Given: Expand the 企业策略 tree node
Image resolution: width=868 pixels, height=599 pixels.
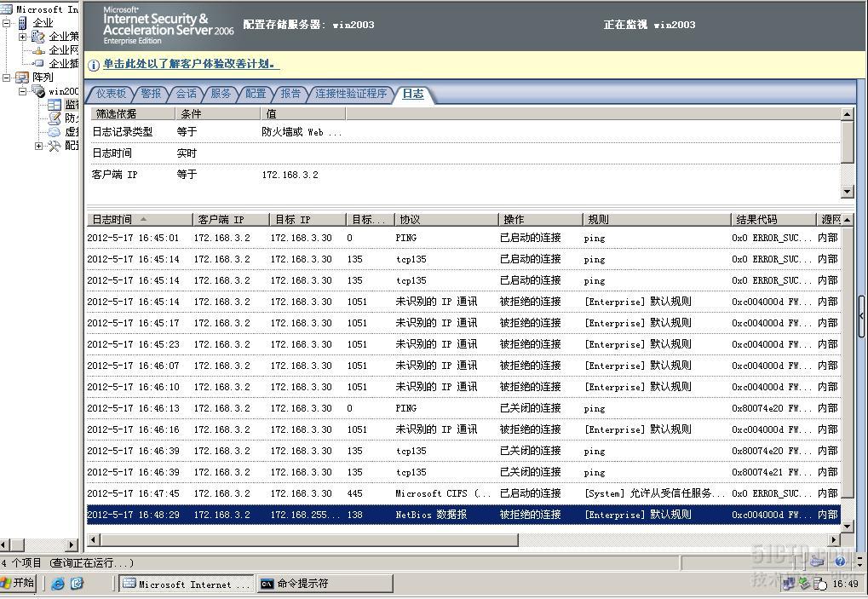Looking at the screenshot, I should (x=23, y=37).
